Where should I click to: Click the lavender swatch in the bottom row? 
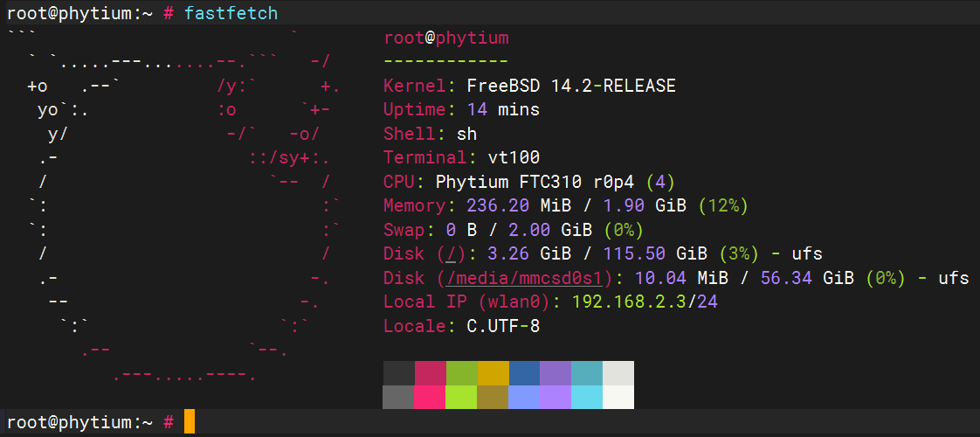tap(556, 397)
